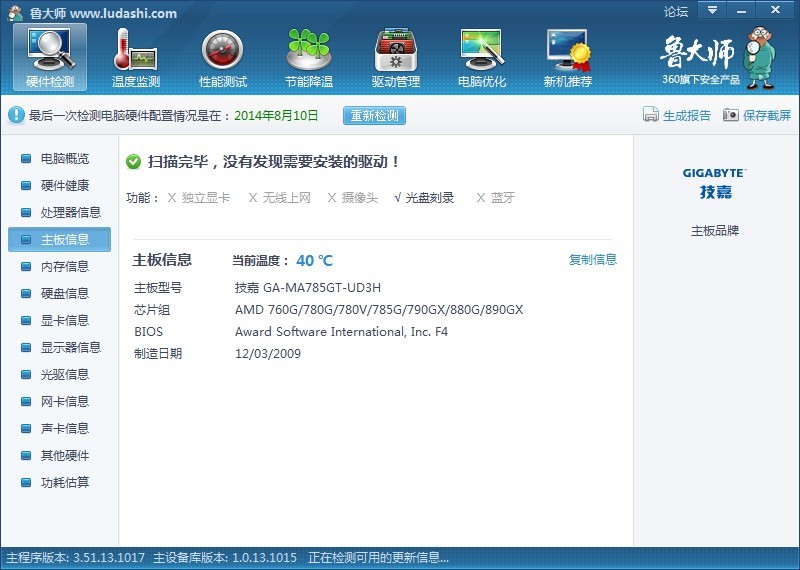Click the 40 ℃ temperature value
The image size is (800, 570).
[314, 261]
